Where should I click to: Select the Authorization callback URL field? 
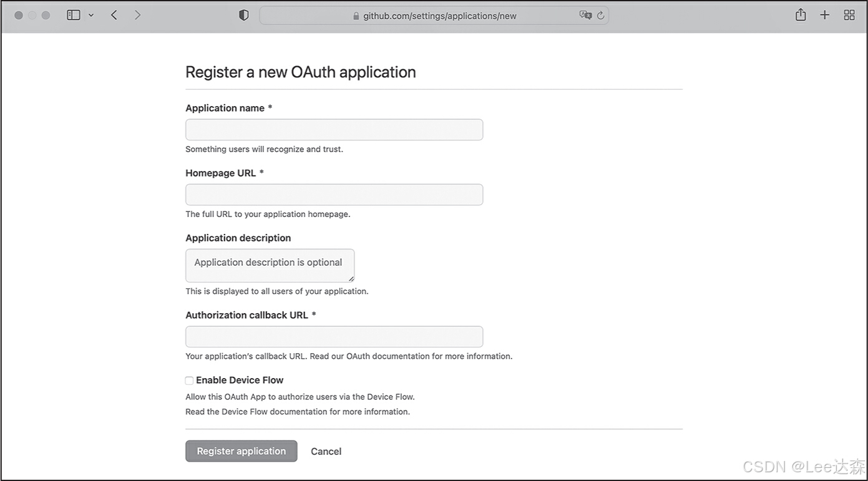(334, 336)
